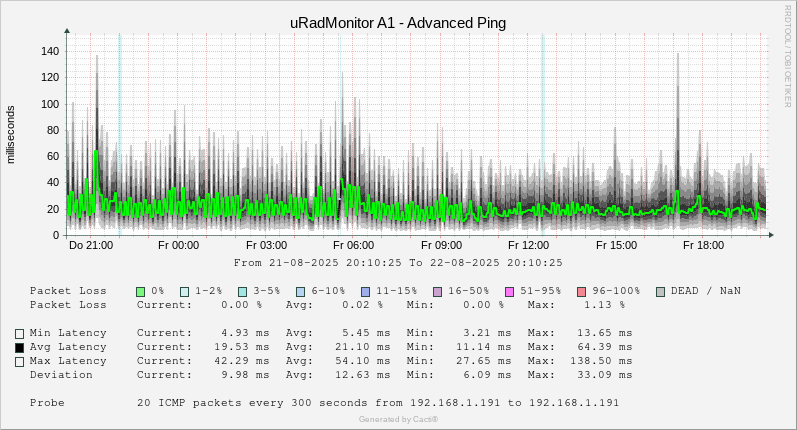Click the milliseconds y-axis label
Image resolution: width=797 pixels, height=430 pixels.
(11, 135)
